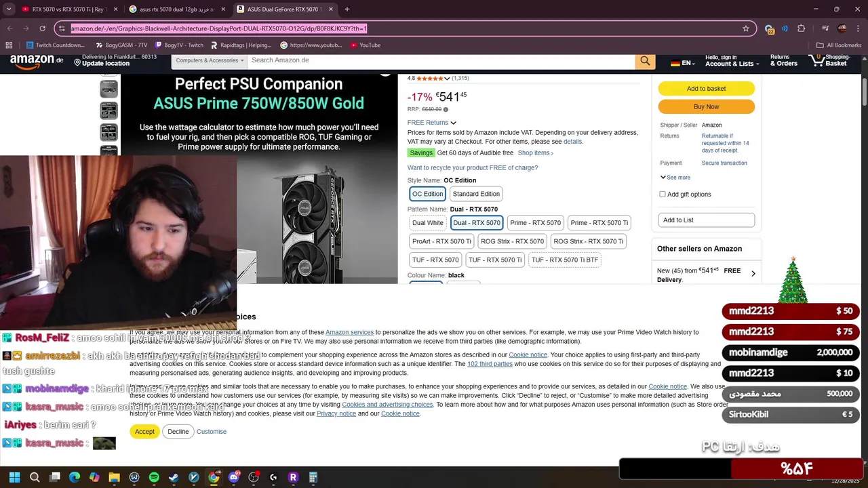Open New (45) other sellers arrow
Viewport: 868px width, 488px height.
tap(753, 274)
